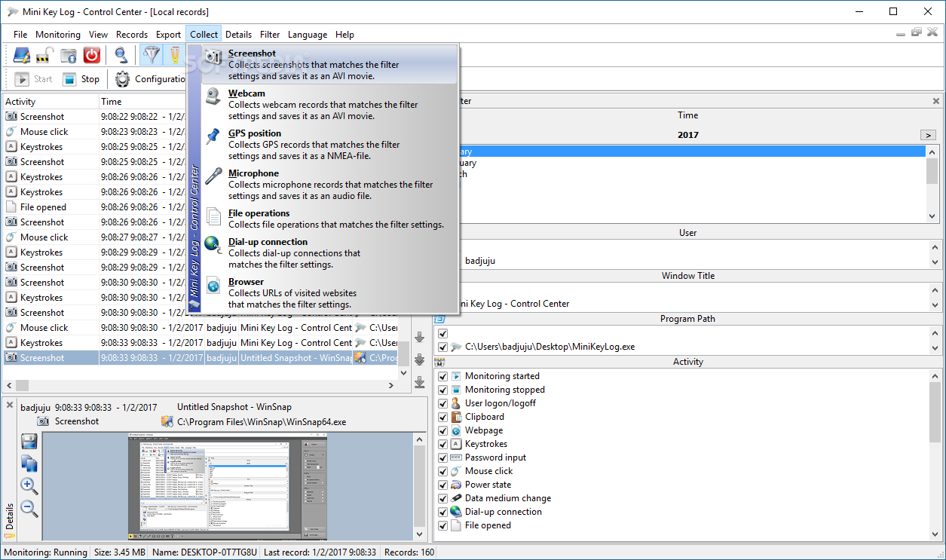Screen dimensions: 946x560
Task: Toggle the Keystrokes filter checkbox
Action: tap(443, 444)
